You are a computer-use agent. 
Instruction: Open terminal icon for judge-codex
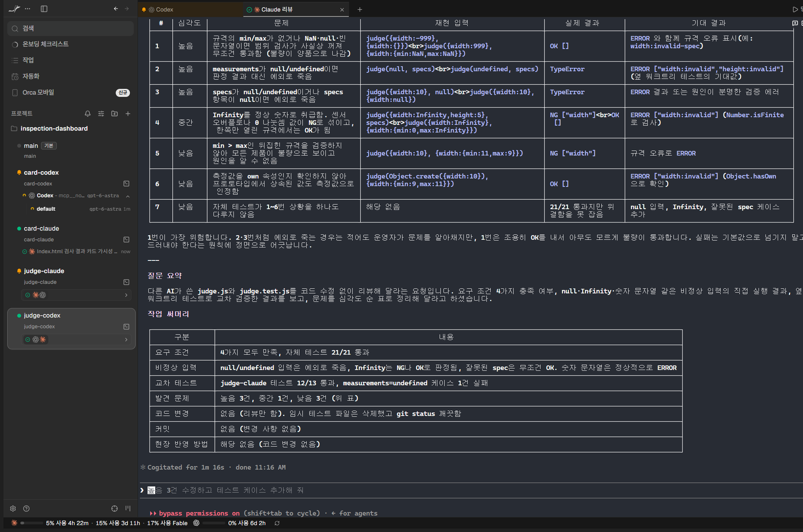pos(126,327)
